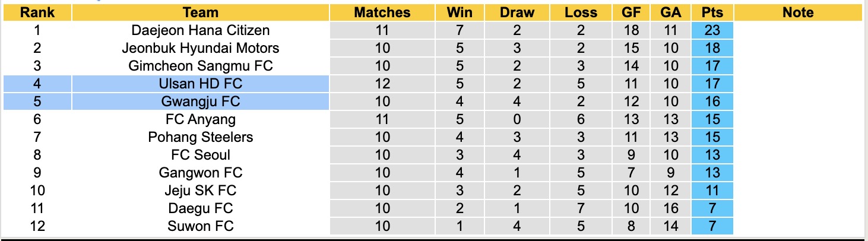The height and width of the screenshot is (241, 868).
Task: Click the Note column header
Action: coord(797,12)
